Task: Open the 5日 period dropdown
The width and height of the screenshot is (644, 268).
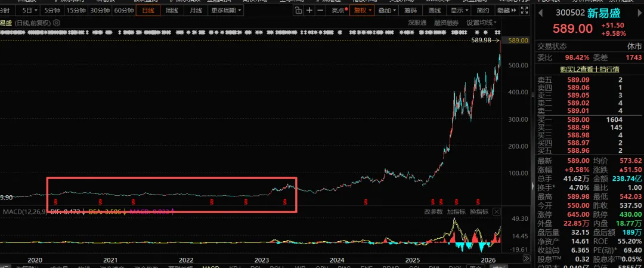Action: point(30,10)
